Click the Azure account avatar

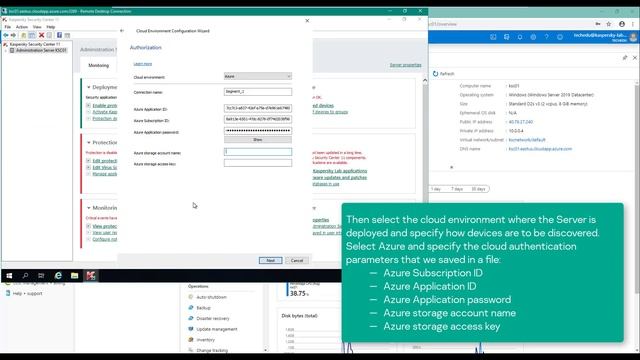click(x=633, y=37)
